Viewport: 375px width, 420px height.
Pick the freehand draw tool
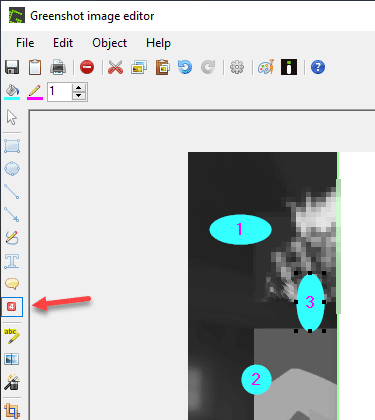[x=12, y=238]
